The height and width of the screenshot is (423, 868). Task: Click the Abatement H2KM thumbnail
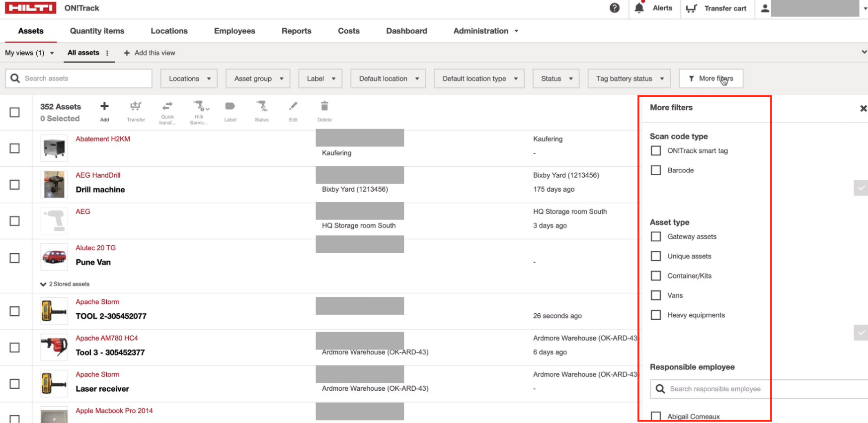pos(54,148)
